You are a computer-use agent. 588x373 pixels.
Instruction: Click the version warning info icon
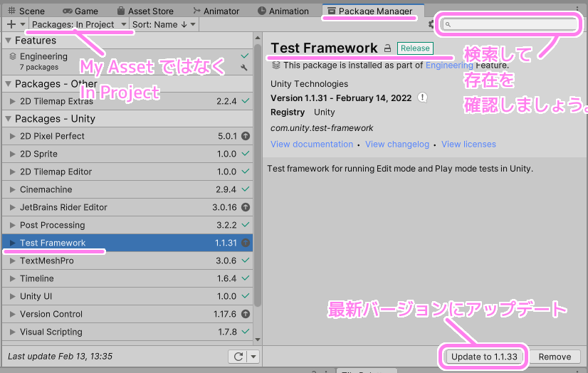coord(423,98)
